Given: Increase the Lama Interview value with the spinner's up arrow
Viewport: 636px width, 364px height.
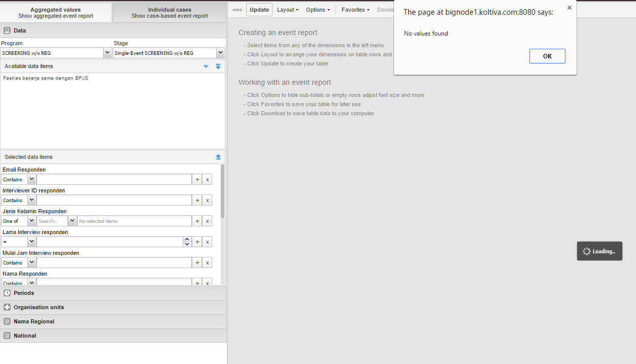Looking at the screenshot, I should point(187,239).
